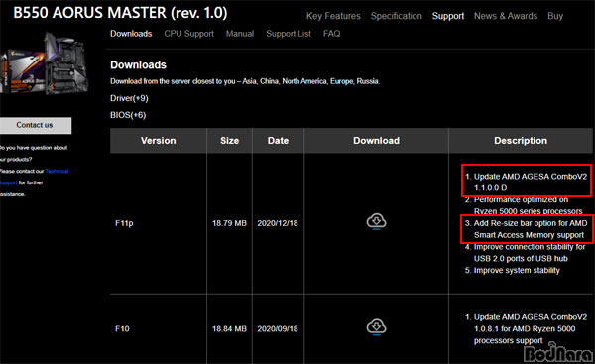Follow the Technical Support link

pyautogui.click(x=57, y=171)
